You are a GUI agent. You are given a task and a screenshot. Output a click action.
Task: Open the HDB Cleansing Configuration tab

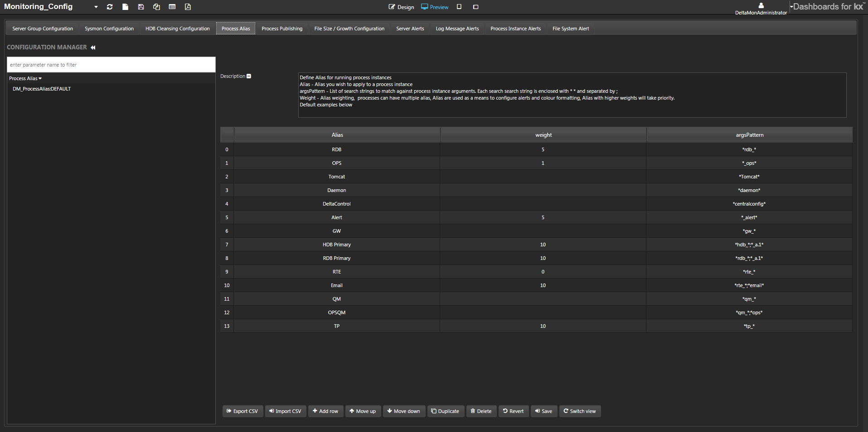(x=178, y=29)
